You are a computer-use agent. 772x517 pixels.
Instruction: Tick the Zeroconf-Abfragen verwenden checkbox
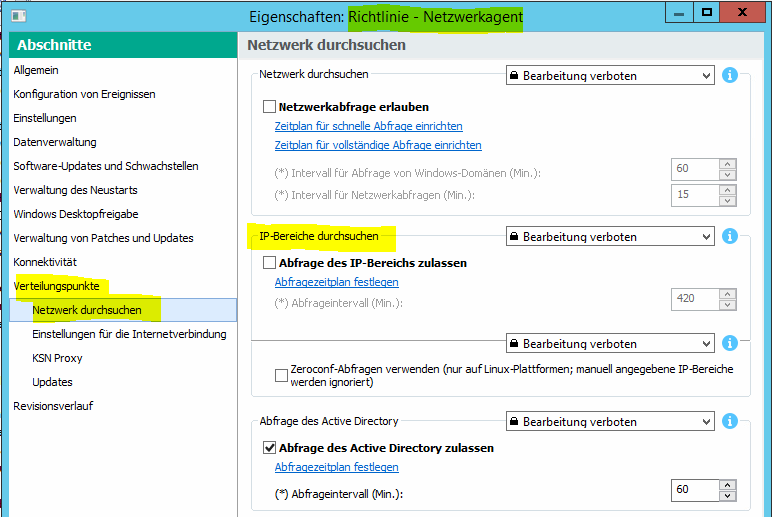click(282, 375)
